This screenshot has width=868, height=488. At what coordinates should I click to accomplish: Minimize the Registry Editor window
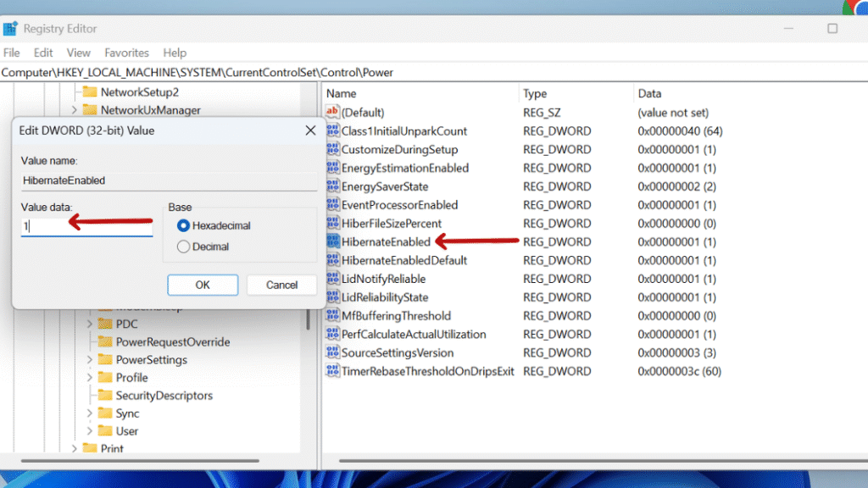click(x=788, y=28)
